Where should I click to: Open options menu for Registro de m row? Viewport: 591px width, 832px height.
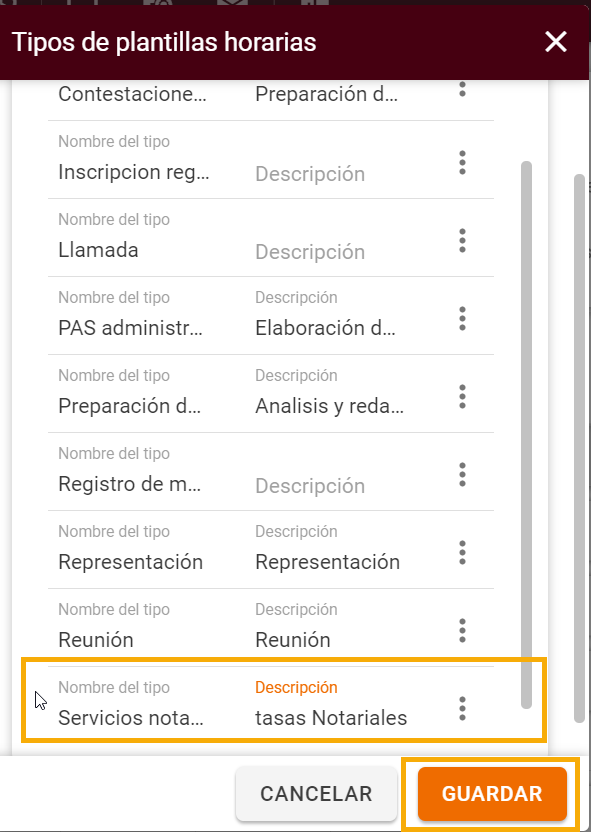tap(462, 475)
